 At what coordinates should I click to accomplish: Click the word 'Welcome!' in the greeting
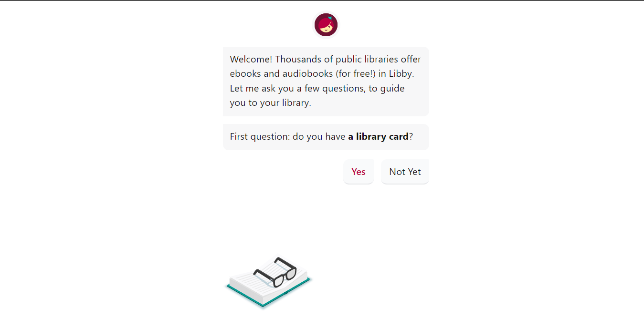(x=251, y=60)
